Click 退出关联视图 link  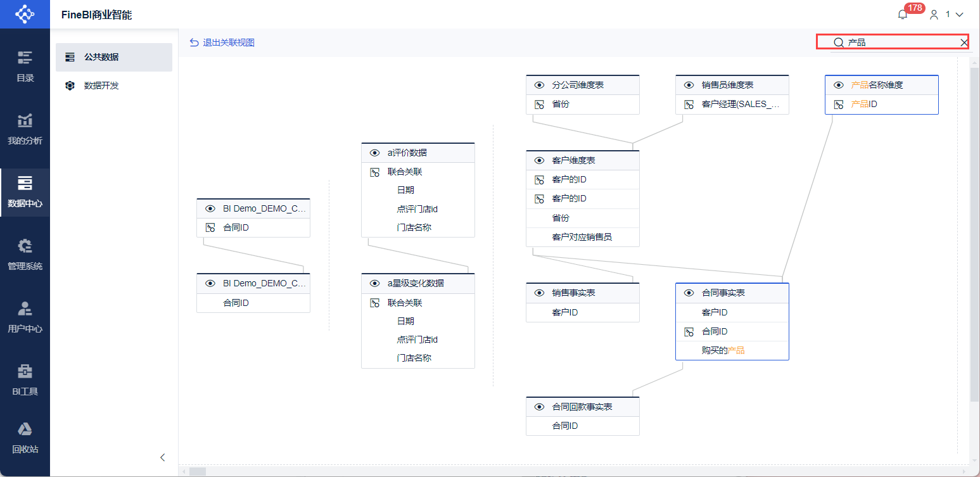coord(222,42)
